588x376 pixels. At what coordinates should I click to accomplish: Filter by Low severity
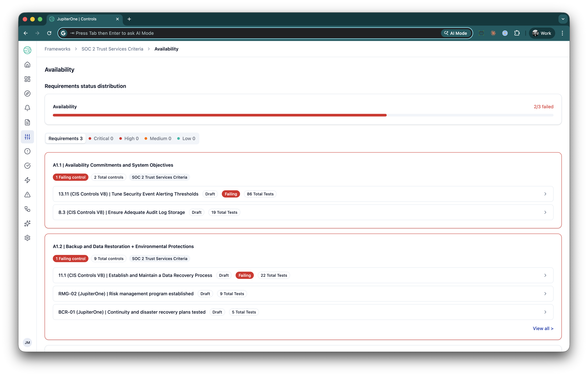tap(186, 138)
